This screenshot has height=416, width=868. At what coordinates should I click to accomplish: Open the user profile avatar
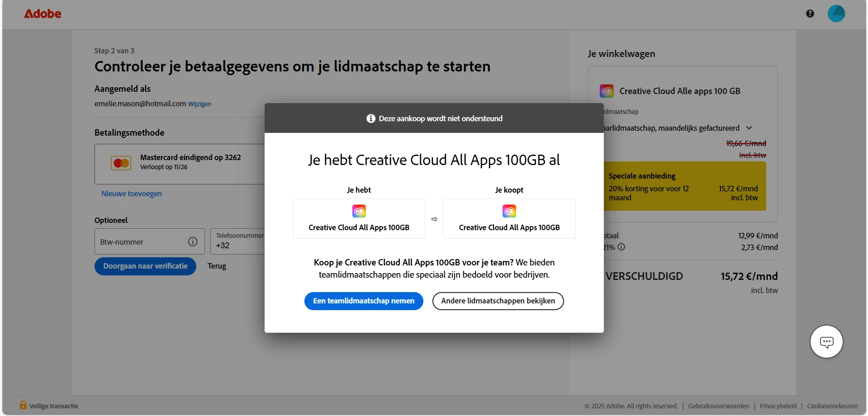point(836,14)
